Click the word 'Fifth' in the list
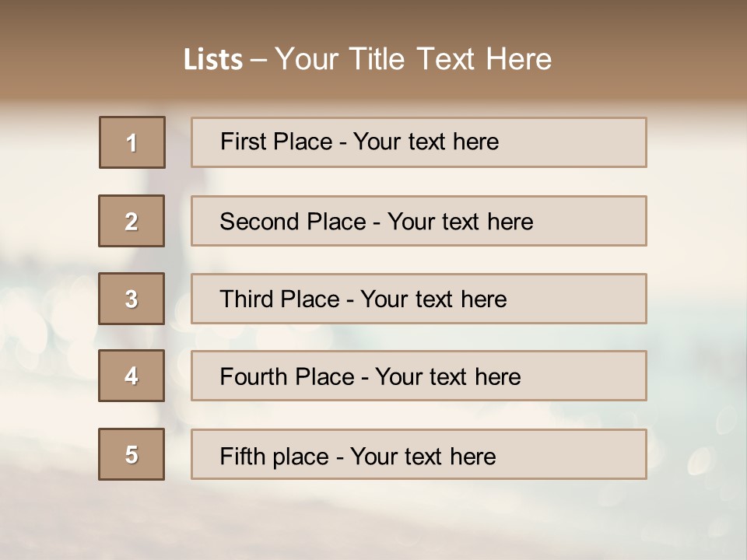Image resolution: width=747 pixels, height=560 pixels. pos(241,456)
